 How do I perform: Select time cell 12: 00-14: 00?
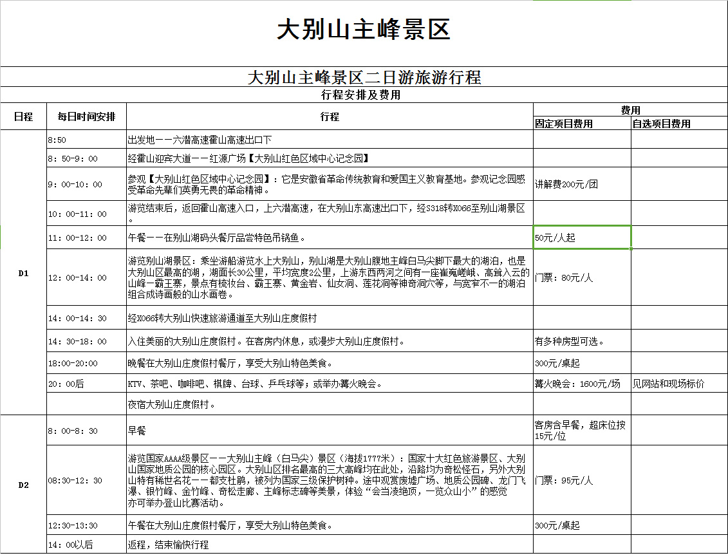(x=86, y=277)
